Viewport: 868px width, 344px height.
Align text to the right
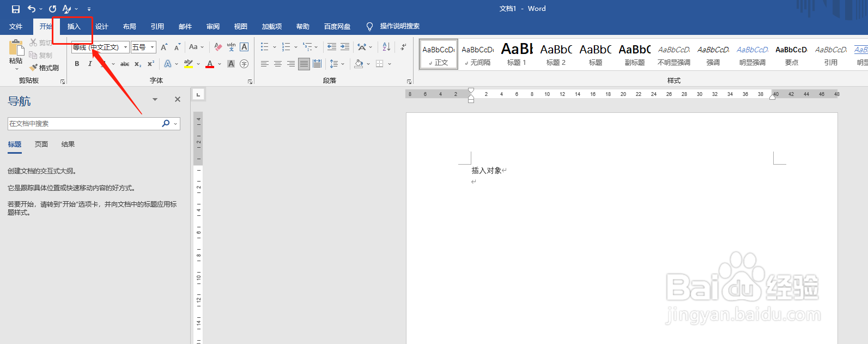291,64
